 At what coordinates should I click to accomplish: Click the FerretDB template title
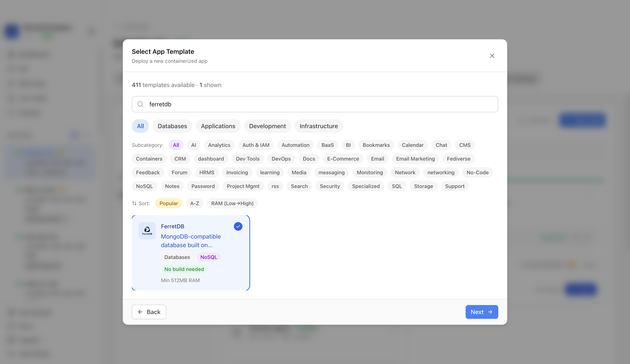(173, 227)
